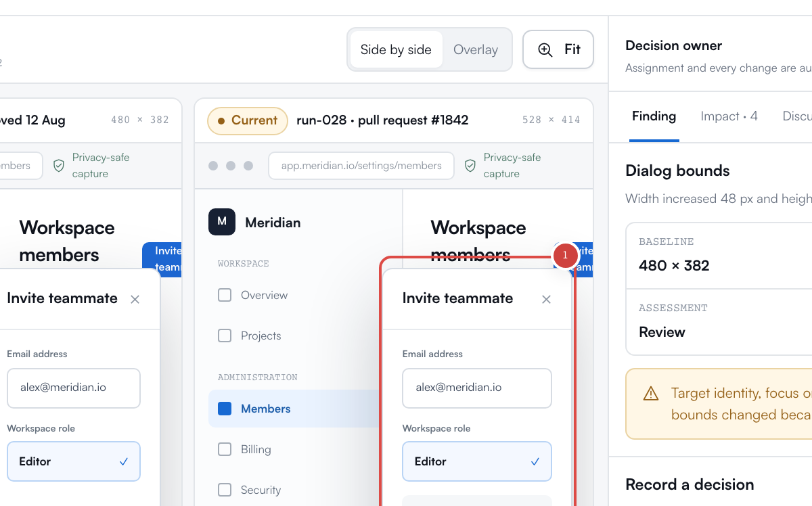This screenshot has height=506, width=812.
Task: Click the blue Members square icon
Action: (225, 409)
